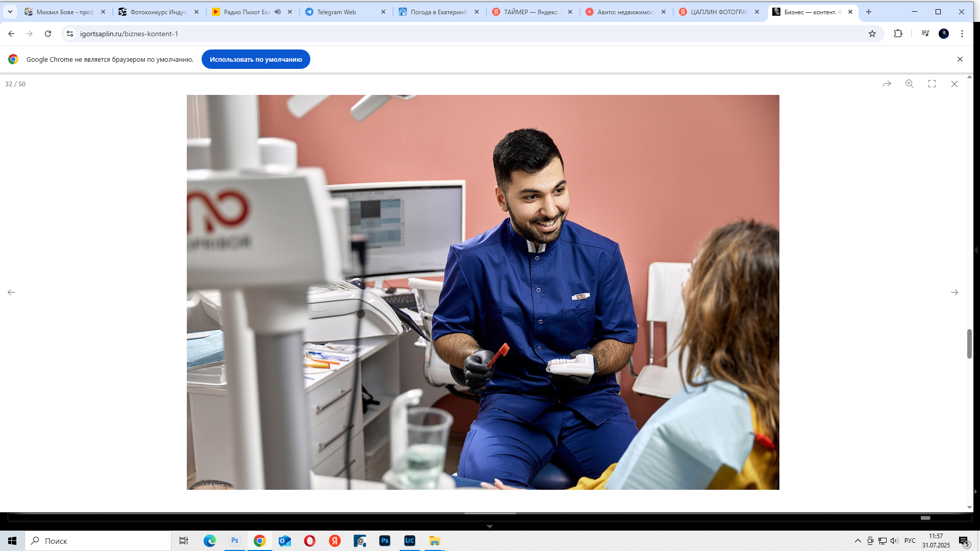Go to next photo with right arrow

tap(954, 292)
